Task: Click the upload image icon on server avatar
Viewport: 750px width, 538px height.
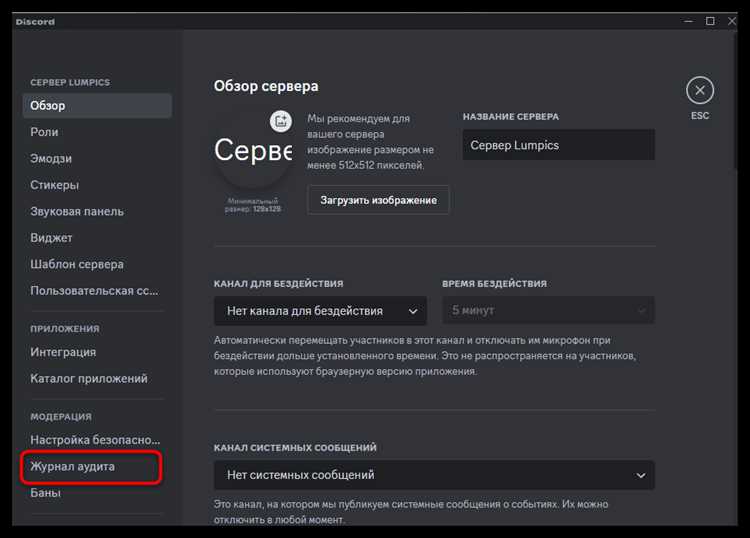Action: (281, 121)
